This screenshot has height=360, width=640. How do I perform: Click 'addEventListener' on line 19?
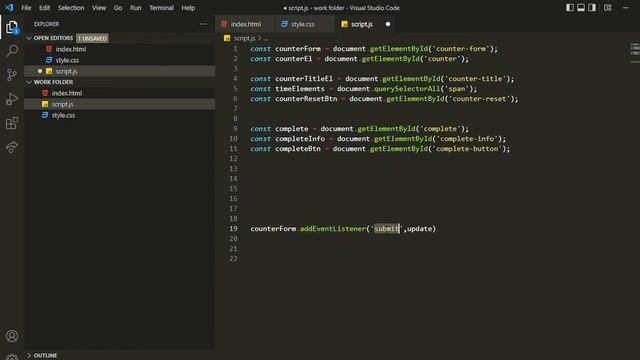coord(333,229)
